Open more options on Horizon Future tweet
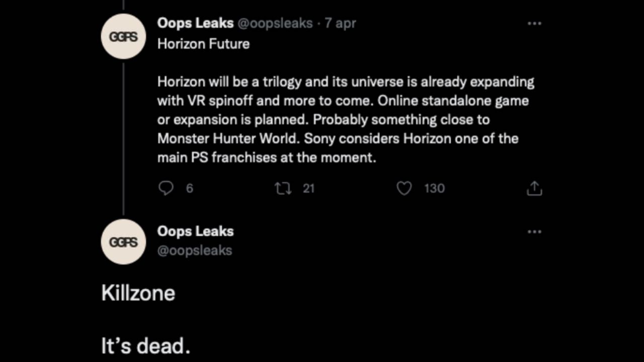This screenshot has width=644, height=362. (x=534, y=23)
